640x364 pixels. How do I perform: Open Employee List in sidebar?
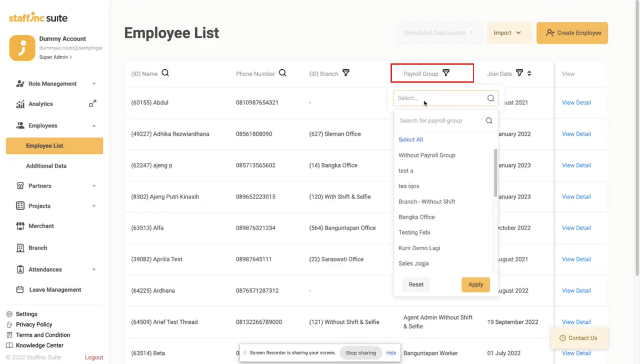[54, 146]
